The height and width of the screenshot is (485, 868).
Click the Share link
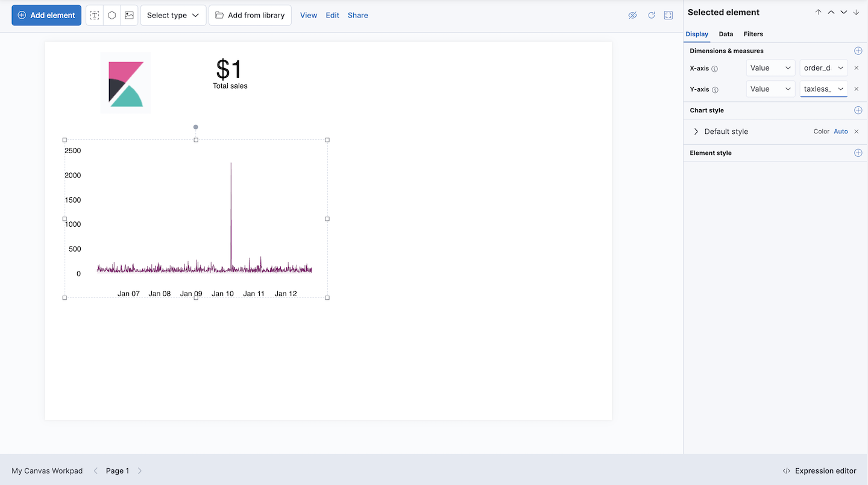point(357,15)
